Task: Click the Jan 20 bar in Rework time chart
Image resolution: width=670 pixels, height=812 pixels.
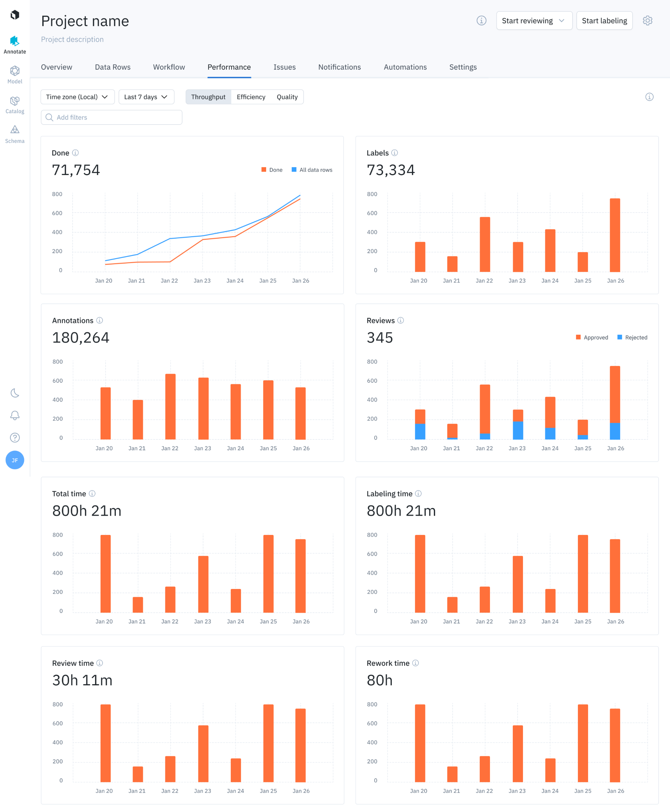Action: [x=420, y=743]
